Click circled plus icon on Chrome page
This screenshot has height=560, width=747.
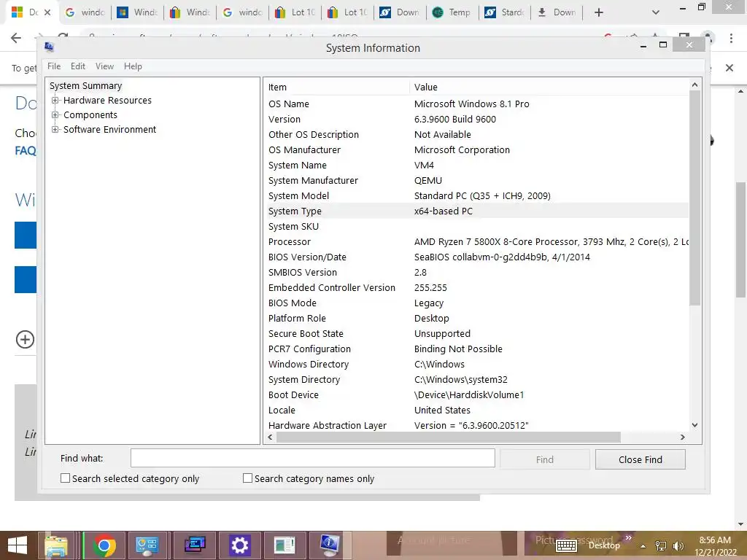(26, 340)
